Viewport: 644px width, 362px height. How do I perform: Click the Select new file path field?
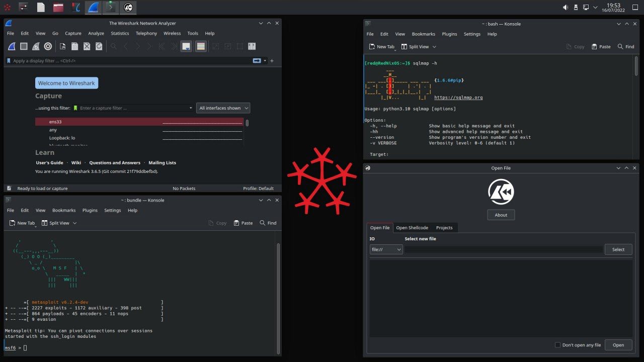click(x=504, y=249)
